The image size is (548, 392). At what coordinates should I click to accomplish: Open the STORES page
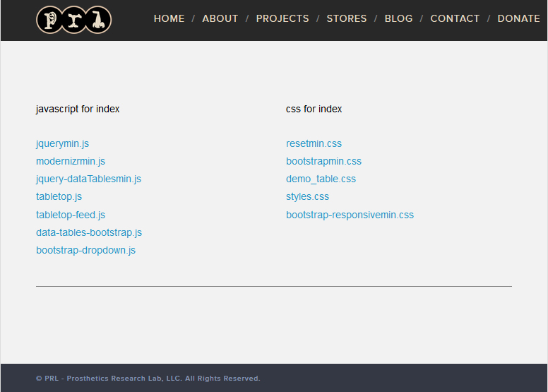pyautogui.click(x=347, y=18)
